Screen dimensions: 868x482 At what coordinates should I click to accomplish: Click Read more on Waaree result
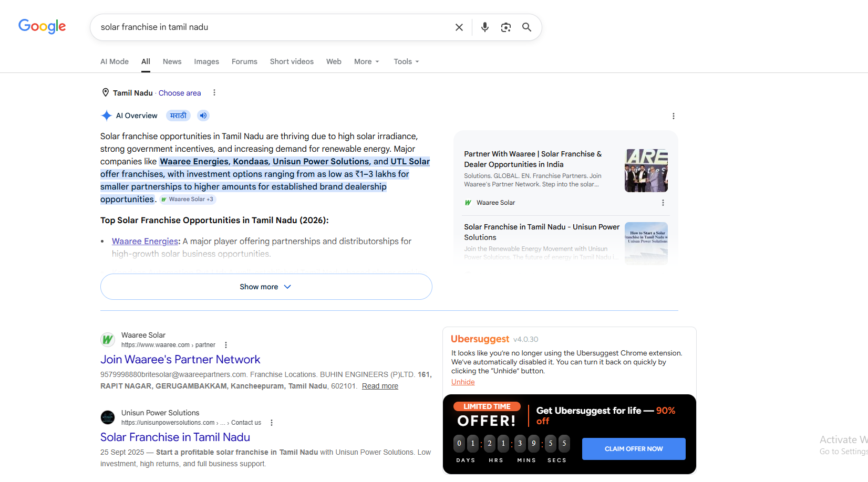click(380, 386)
